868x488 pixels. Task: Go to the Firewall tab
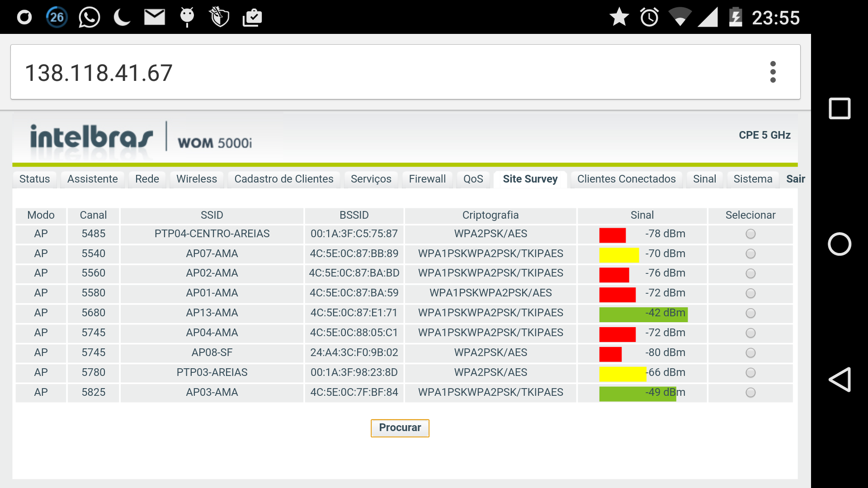click(x=427, y=179)
